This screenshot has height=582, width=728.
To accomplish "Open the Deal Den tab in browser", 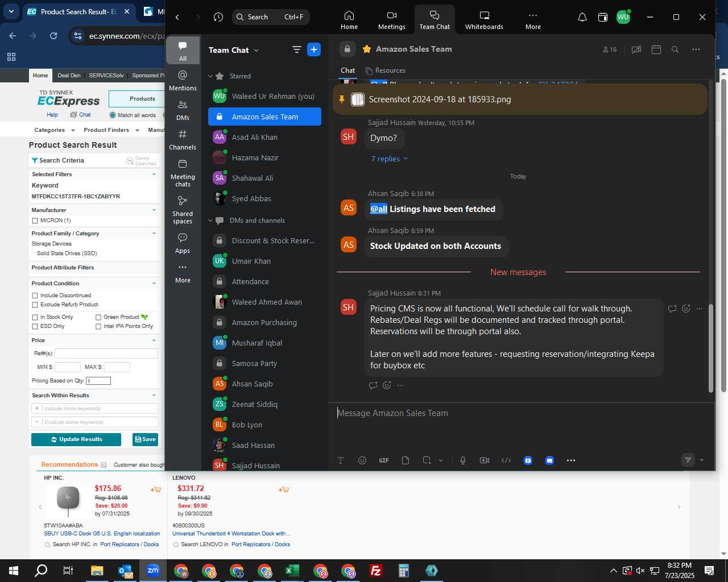I will point(69,75).
